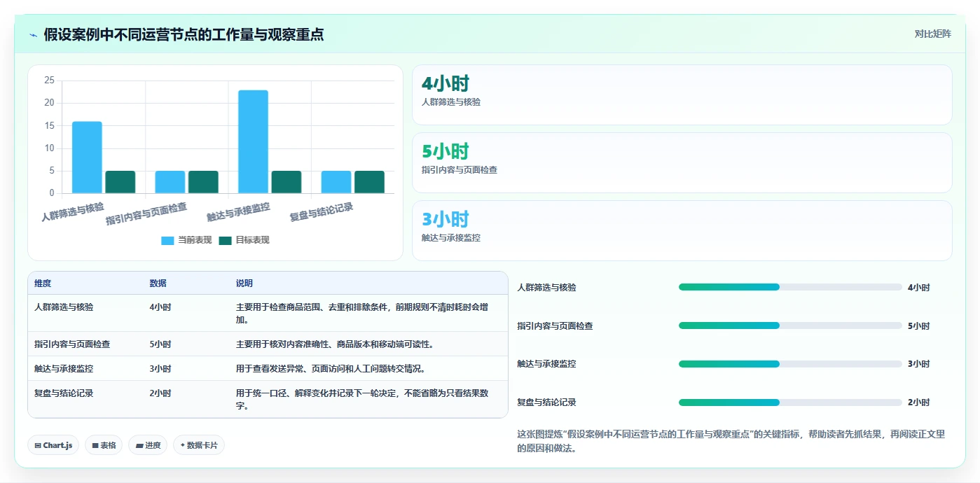The height and width of the screenshot is (483, 980).
Task: Click the 表格 chip icon
Action: [95, 445]
